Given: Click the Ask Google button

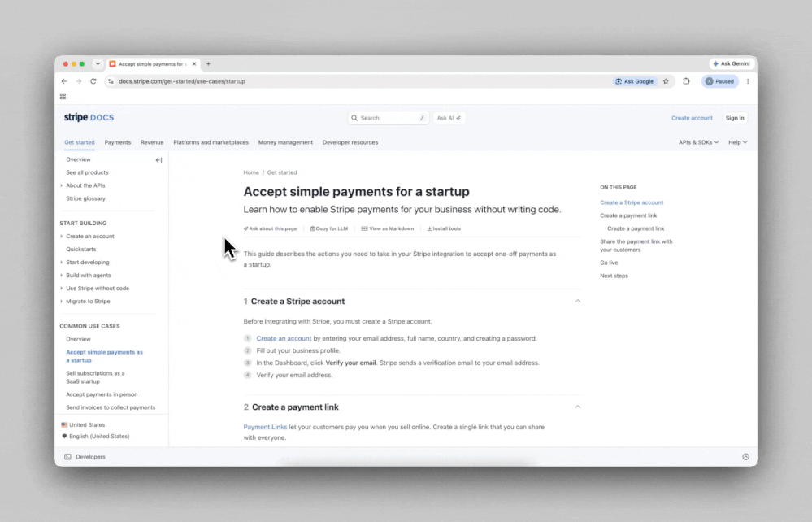Looking at the screenshot, I should (634, 81).
